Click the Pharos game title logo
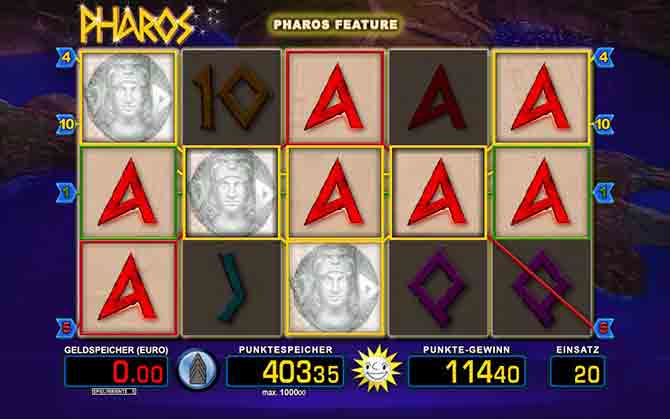Viewport: 670px width, 419px height. click(137, 25)
